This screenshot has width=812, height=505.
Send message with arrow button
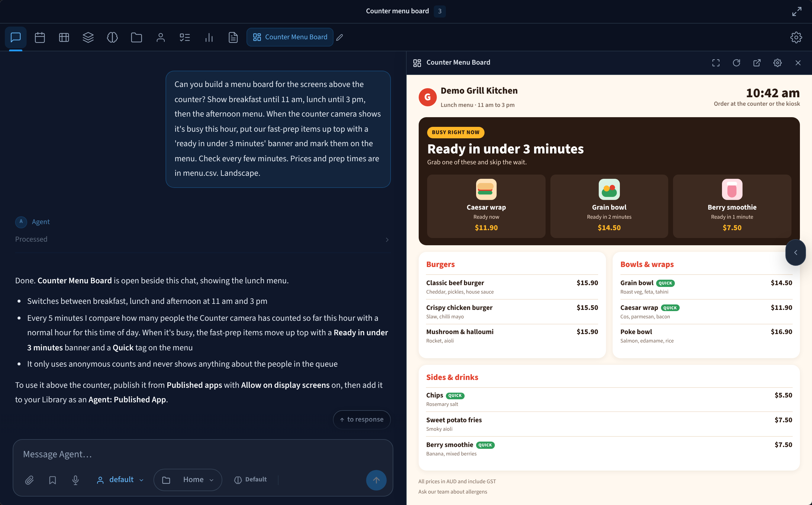coord(376,480)
